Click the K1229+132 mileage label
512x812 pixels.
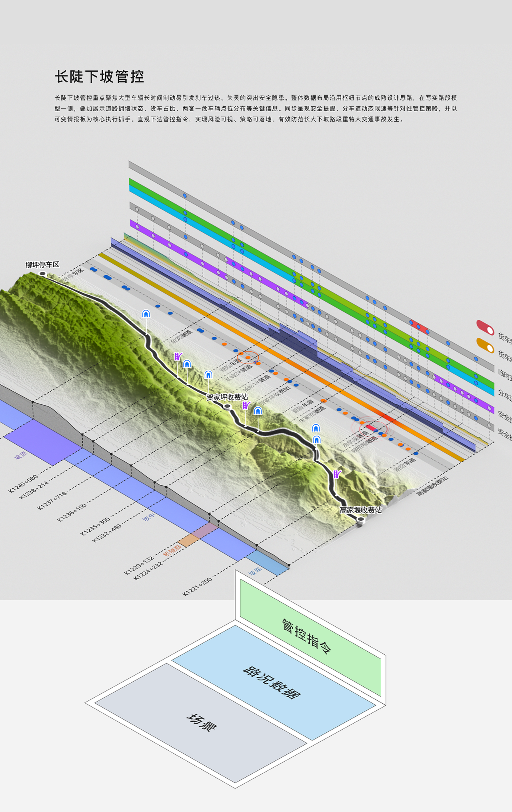[x=139, y=565]
